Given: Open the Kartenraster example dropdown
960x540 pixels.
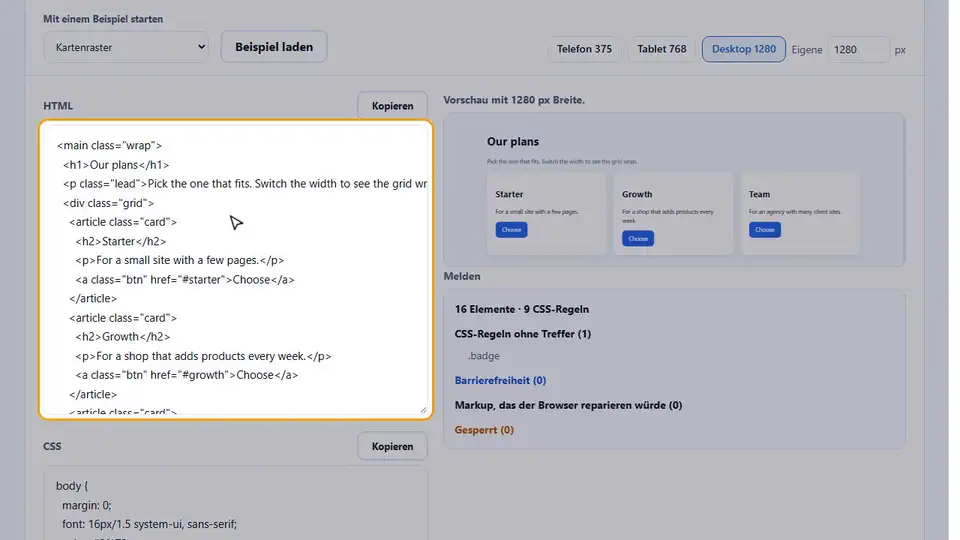Looking at the screenshot, I should click(126, 47).
